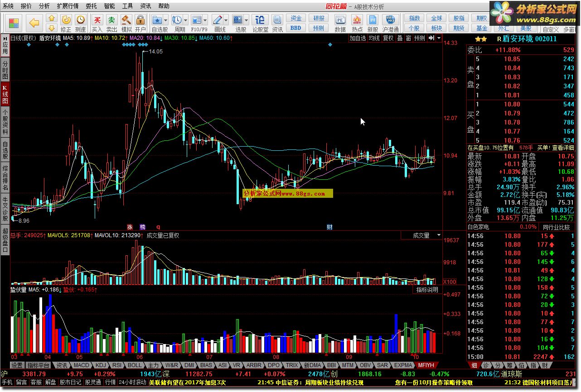Switch to the KDJ indicator tab

tap(101, 365)
